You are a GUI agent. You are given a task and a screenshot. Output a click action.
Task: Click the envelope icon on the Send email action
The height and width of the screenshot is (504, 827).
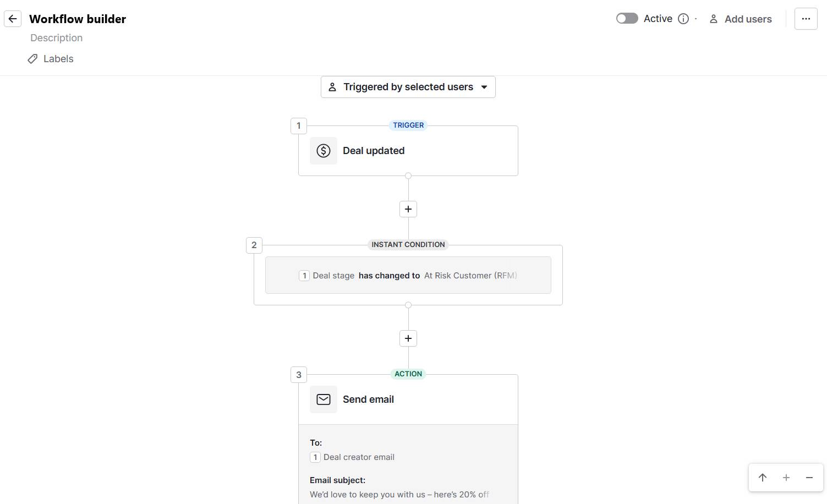pyautogui.click(x=323, y=399)
